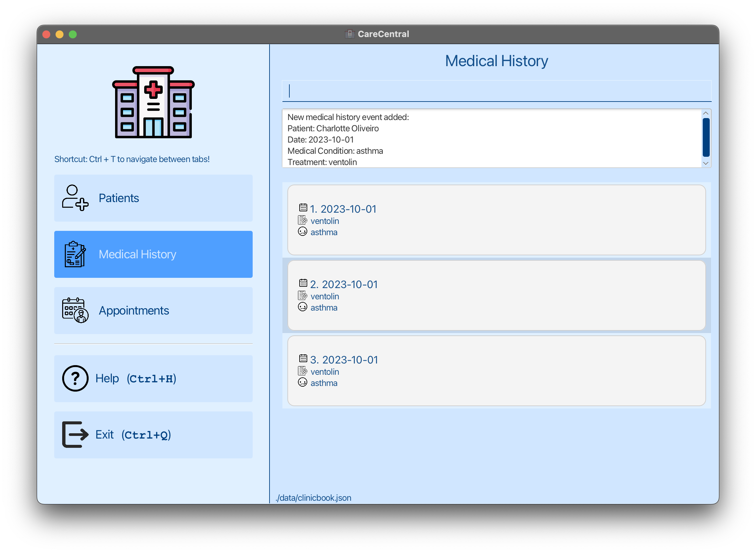Viewport: 756px width, 553px height.
Task: Select medical history entry 2 card
Action: [x=496, y=295]
